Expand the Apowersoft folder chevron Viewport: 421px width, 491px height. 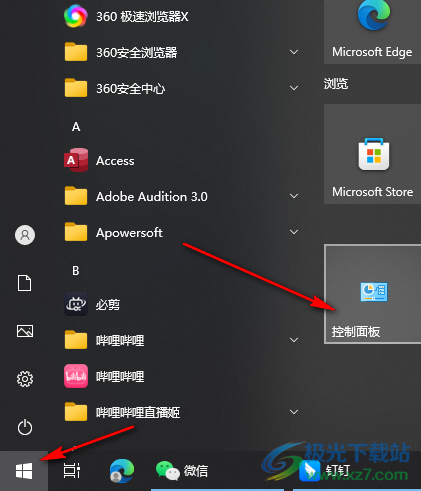point(294,232)
